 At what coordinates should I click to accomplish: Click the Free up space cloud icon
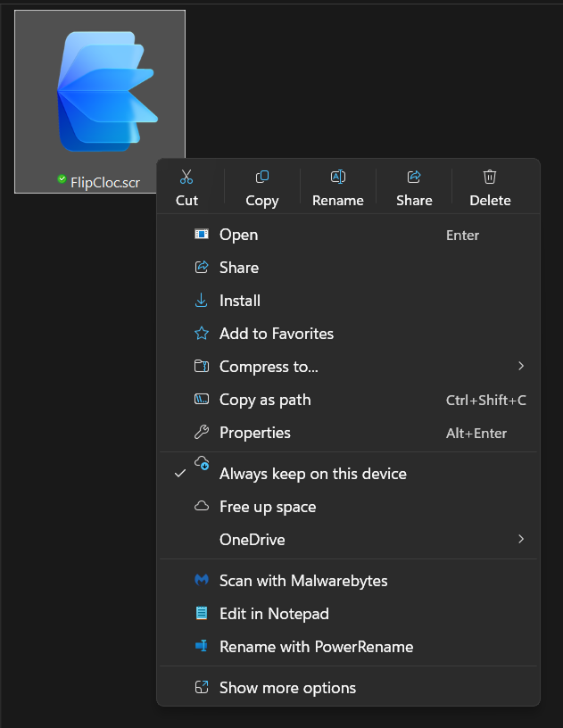pyautogui.click(x=202, y=506)
